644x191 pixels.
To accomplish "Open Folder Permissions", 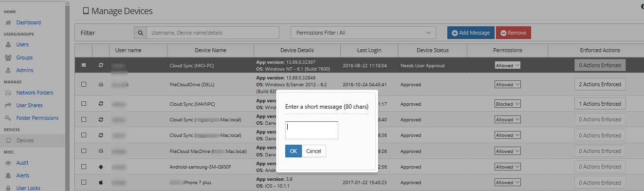I will tap(37, 118).
